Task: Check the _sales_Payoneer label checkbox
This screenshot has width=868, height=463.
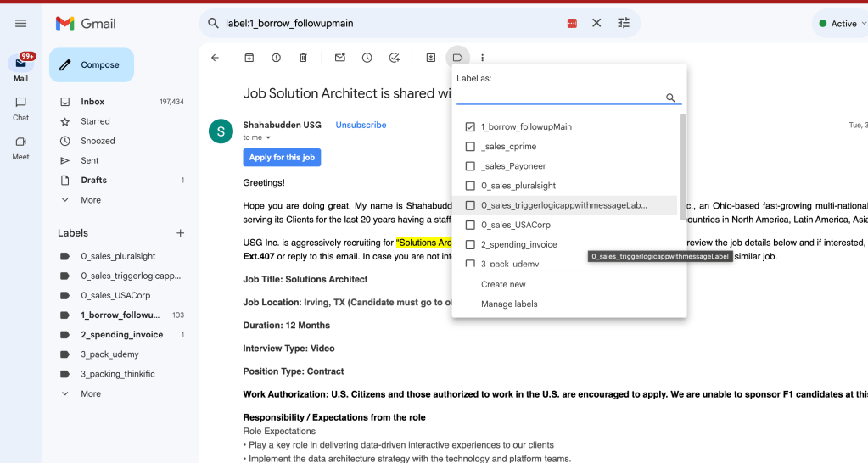Action: (470, 166)
